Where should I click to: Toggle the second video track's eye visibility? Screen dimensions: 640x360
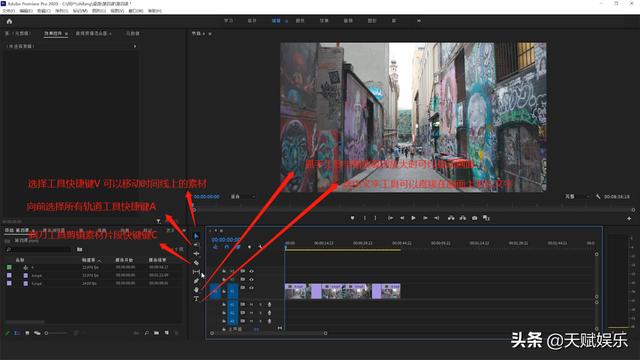[x=251, y=280]
